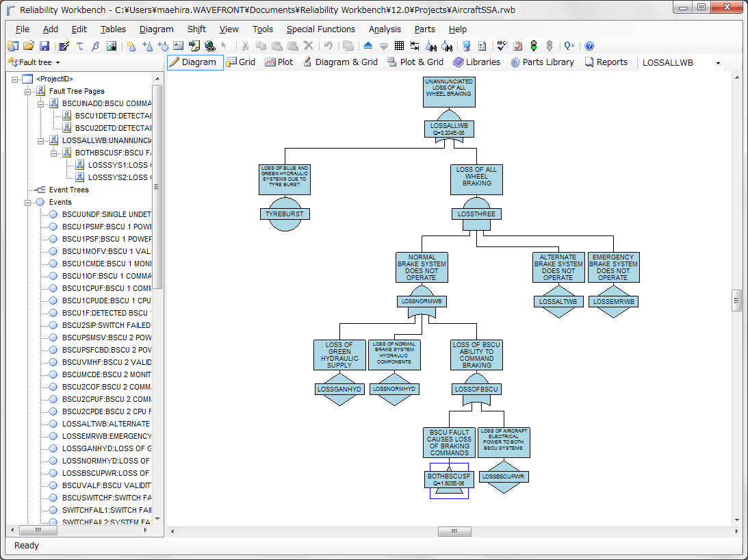This screenshot has width=748, height=560.
Task: Select the LOSSGANHYD event diamond in the diagram
Action: (339, 389)
